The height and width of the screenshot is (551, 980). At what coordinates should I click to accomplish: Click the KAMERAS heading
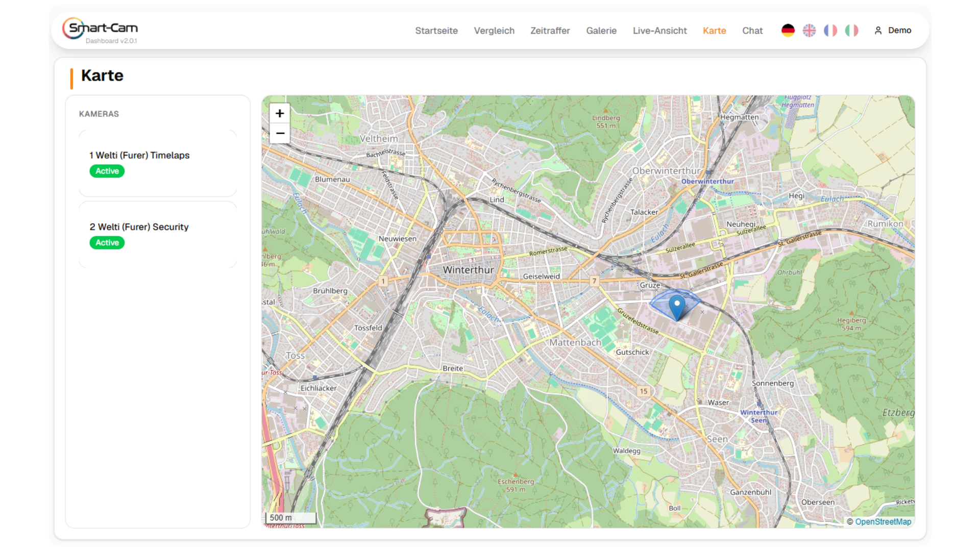coord(99,114)
